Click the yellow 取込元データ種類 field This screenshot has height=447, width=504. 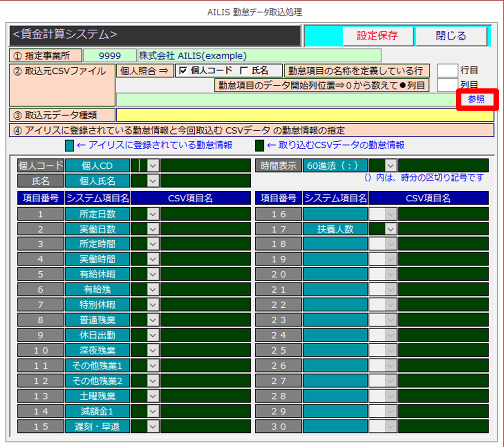(x=304, y=115)
